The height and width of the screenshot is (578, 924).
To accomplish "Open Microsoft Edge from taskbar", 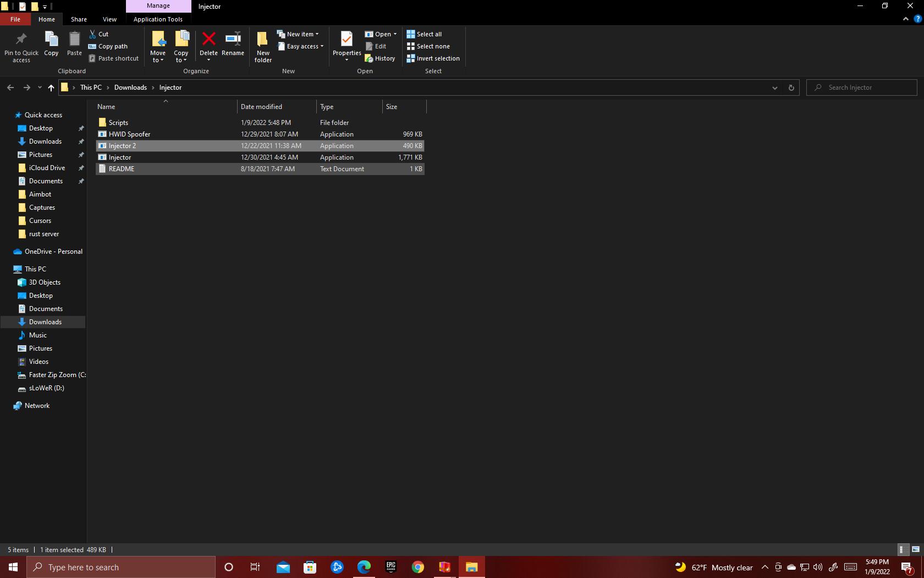I will 364,567.
